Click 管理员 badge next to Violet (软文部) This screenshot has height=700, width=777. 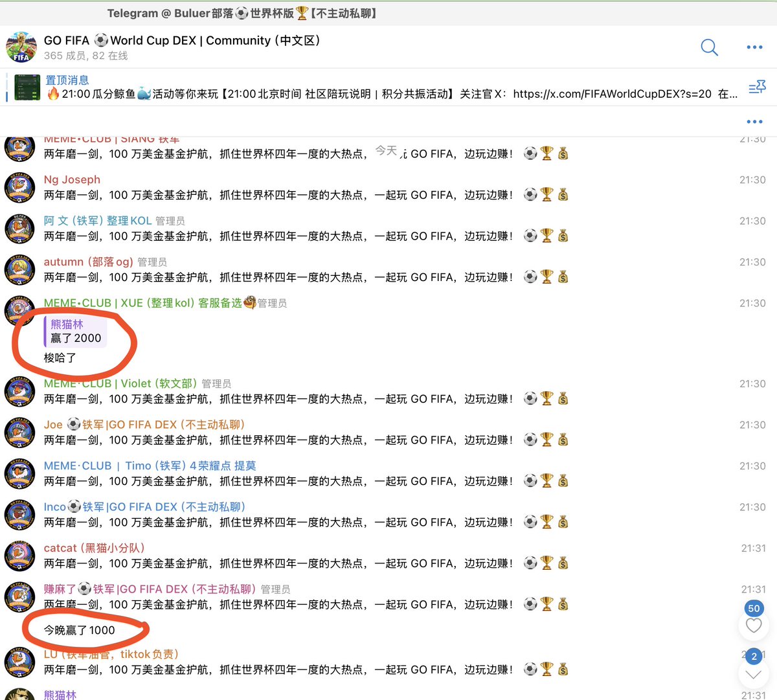coord(216,384)
